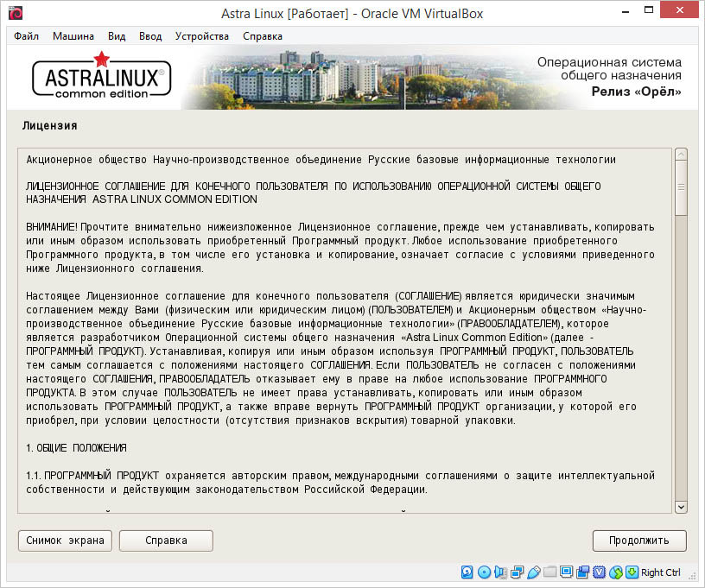705x588 pixels.
Task: Click the Справка button below the license
Action: click(x=166, y=541)
